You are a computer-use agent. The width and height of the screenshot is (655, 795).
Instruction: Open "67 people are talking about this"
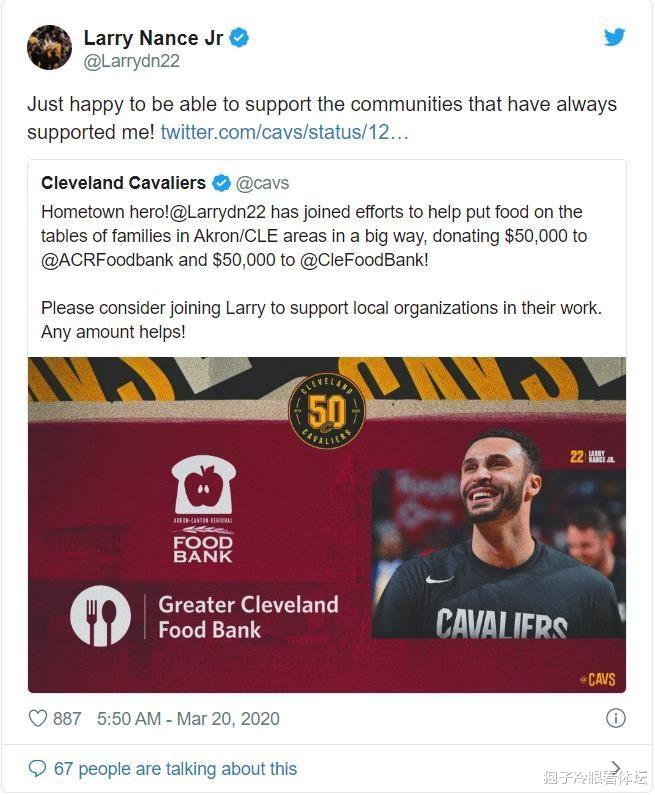click(x=175, y=768)
